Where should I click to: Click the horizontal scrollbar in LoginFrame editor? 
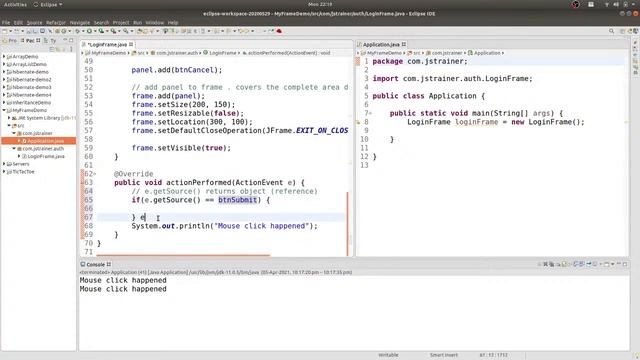(184, 256)
